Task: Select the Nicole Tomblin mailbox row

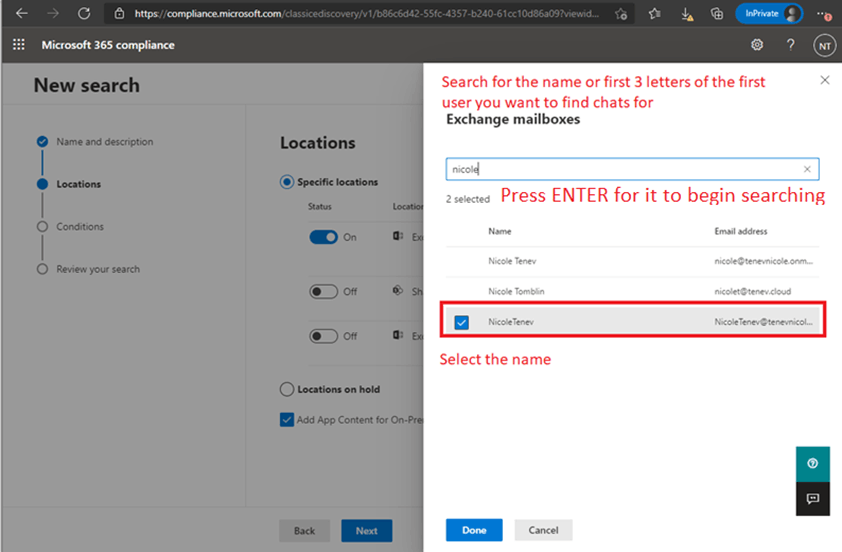Action: point(632,292)
